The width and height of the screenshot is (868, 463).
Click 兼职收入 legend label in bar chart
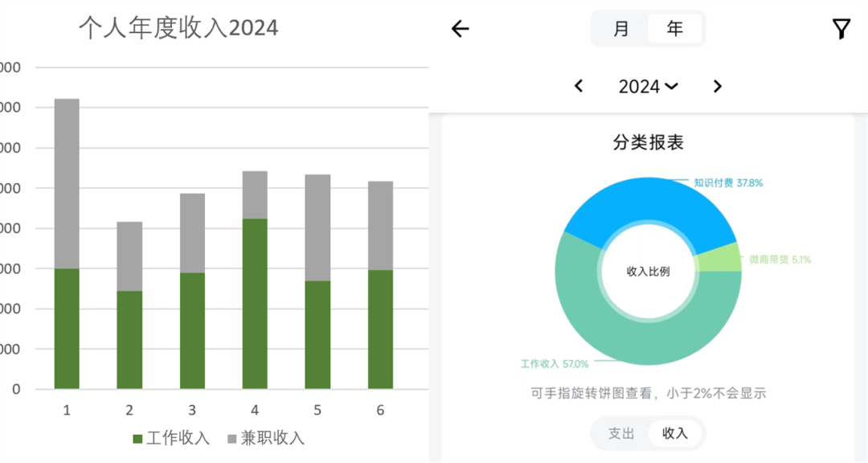pyautogui.click(x=272, y=438)
